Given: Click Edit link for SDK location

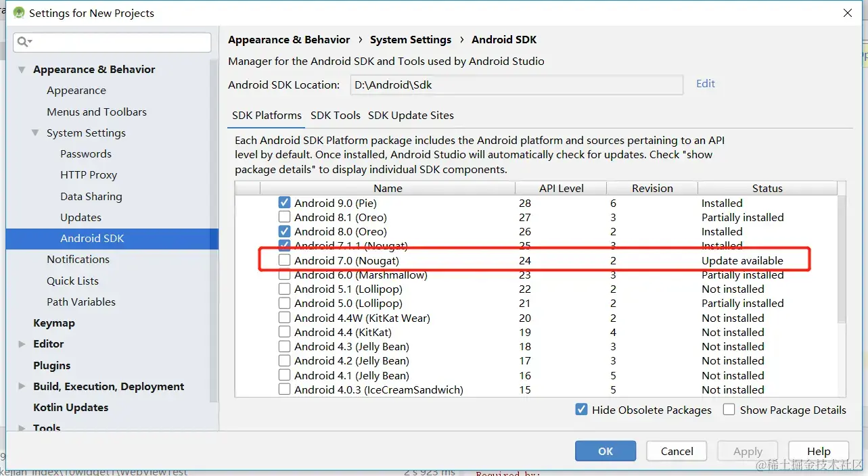Looking at the screenshot, I should pyautogui.click(x=706, y=84).
